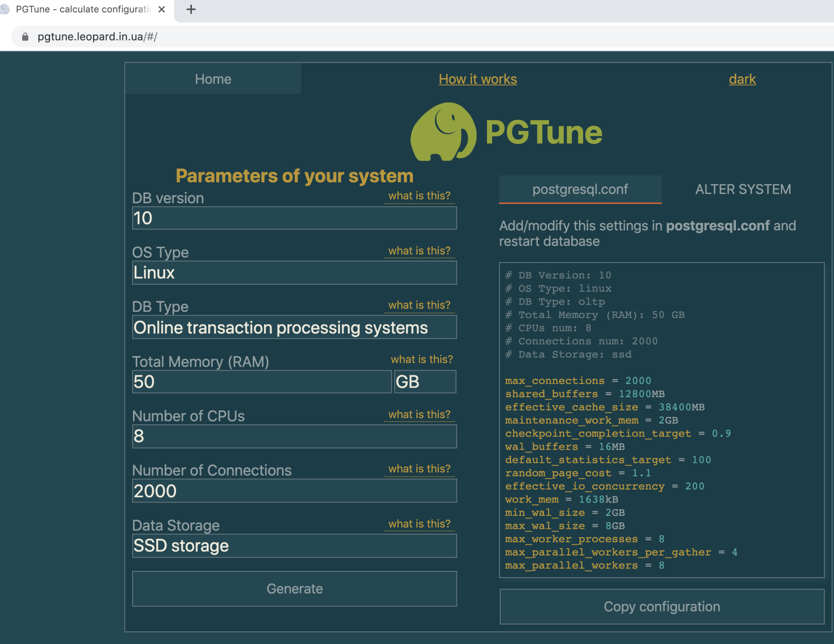Screen dimensions: 834x644
Task: Switch to the ALTER SYSTEM tab
Action: (x=742, y=189)
